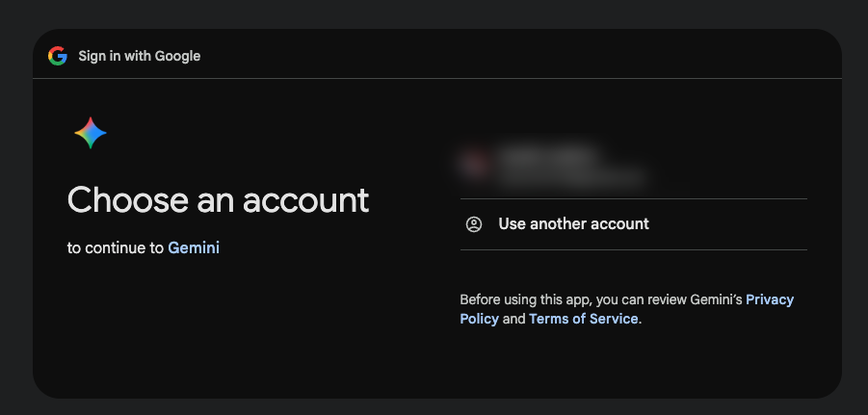This screenshot has height=415, width=868.
Task: Click the "Sign in with Google" header text
Action: click(x=140, y=56)
